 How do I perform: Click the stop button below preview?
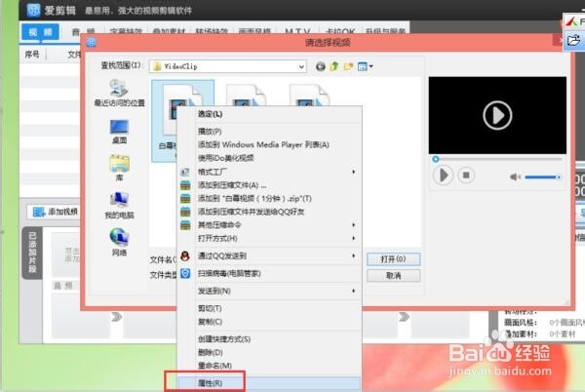(466, 176)
